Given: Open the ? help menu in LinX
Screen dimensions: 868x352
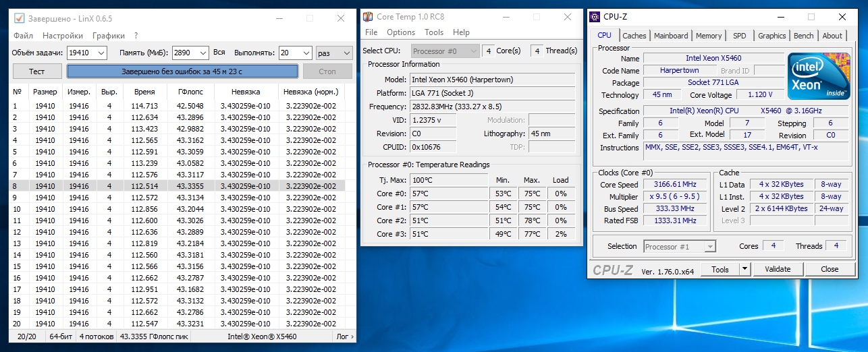Looking at the screenshot, I should point(136,36).
